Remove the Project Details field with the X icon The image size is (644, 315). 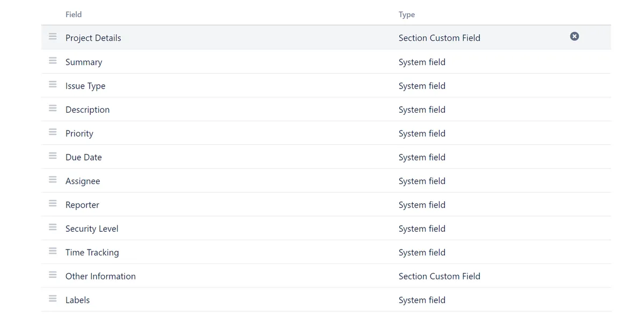pos(574,36)
